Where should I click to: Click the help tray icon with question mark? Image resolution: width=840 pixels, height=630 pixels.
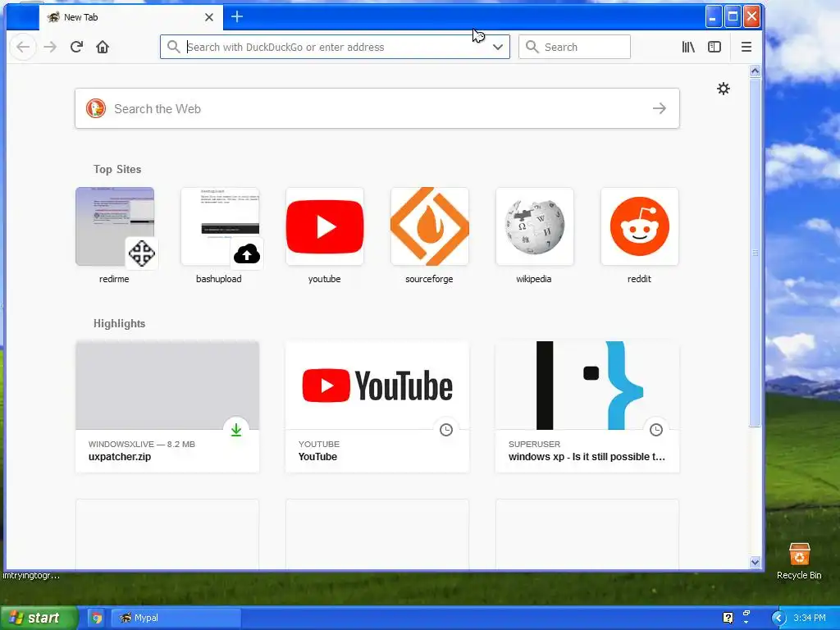point(728,618)
